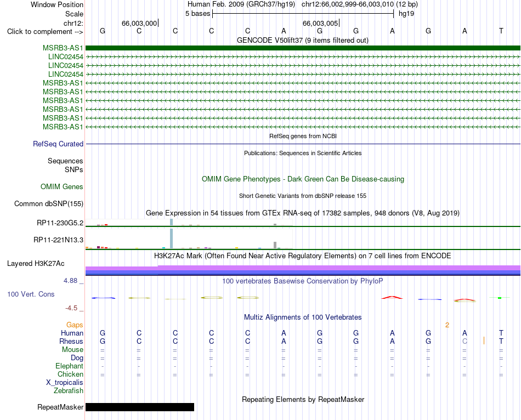Screen dimensions: 521x420
Task: Select the Zebrafish alignment row label
Action: click(x=69, y=390)
